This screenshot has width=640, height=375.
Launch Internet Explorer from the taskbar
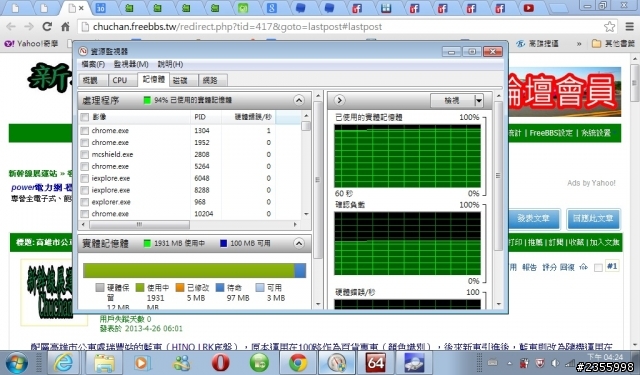[63, 363]
